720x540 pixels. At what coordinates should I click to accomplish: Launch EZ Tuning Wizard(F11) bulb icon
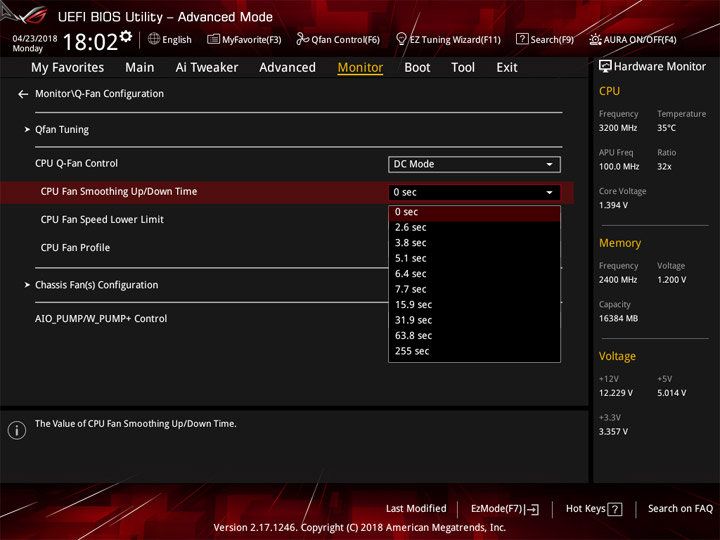(401, 39)
